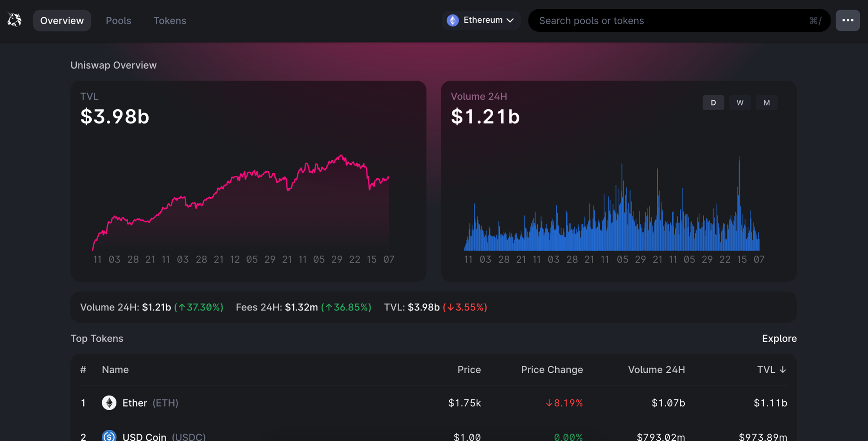Screen dimensions: 868x441
Task: Click the Ethereum network diamond icon
Action: 452,20
